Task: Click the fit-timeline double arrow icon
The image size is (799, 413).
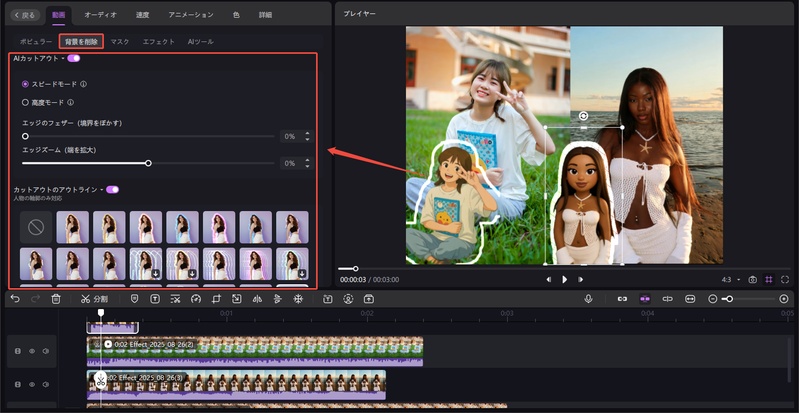Action: (x=690, y=299)
